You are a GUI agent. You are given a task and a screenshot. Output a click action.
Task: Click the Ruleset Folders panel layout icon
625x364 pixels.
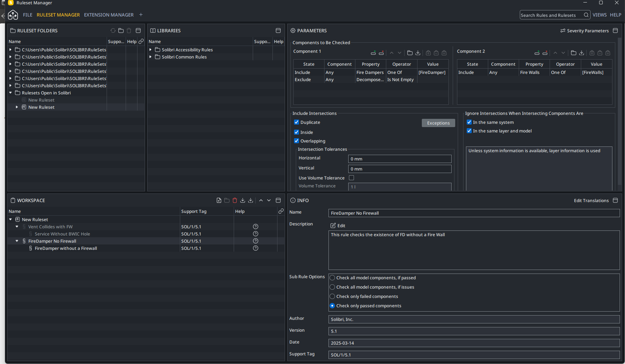138,31
